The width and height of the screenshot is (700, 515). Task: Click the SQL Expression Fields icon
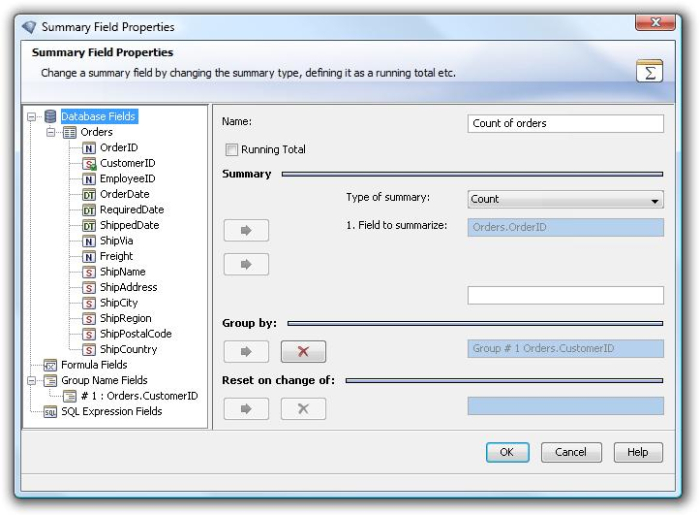(50, 412)
